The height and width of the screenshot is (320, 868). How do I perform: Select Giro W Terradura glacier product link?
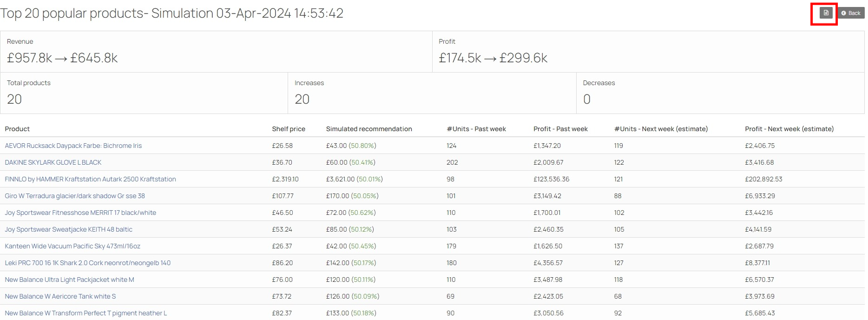[x=75, y=196]
